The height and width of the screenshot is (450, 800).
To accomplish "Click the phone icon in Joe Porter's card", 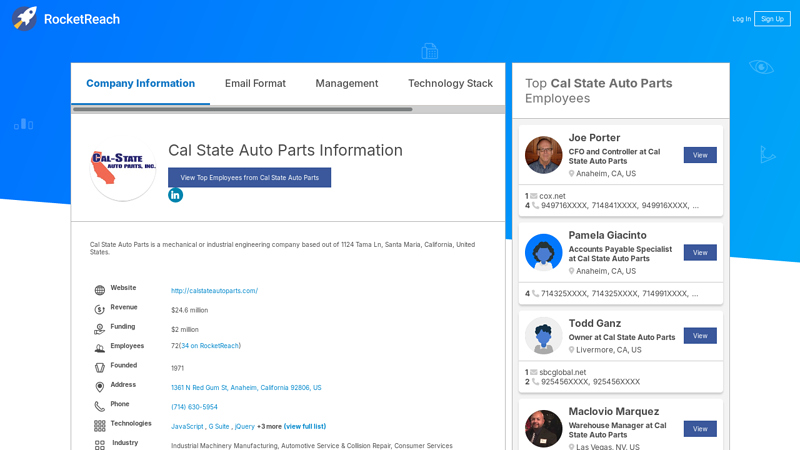I will click(x=535, y=206).
